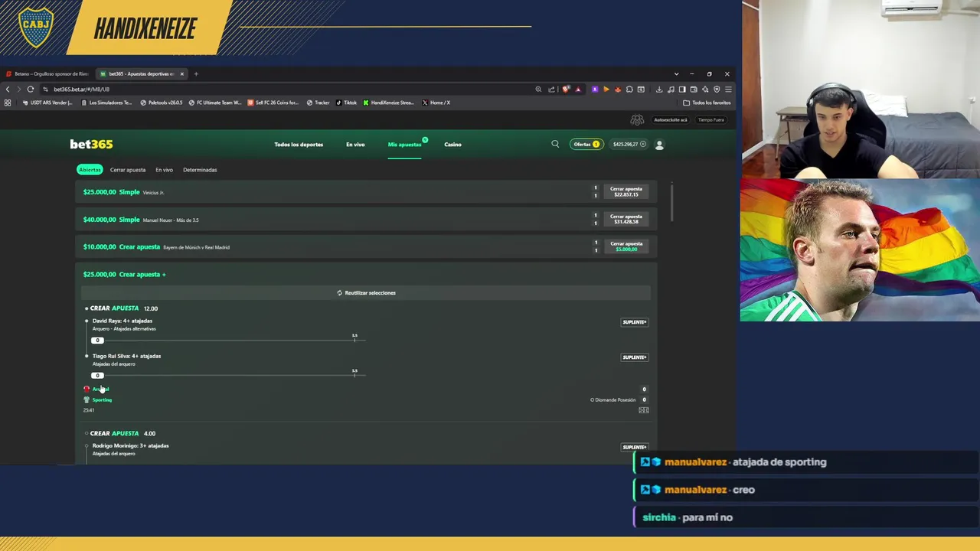
Task: Go to En vivo in top navigation
Action: tap(355, 144)
